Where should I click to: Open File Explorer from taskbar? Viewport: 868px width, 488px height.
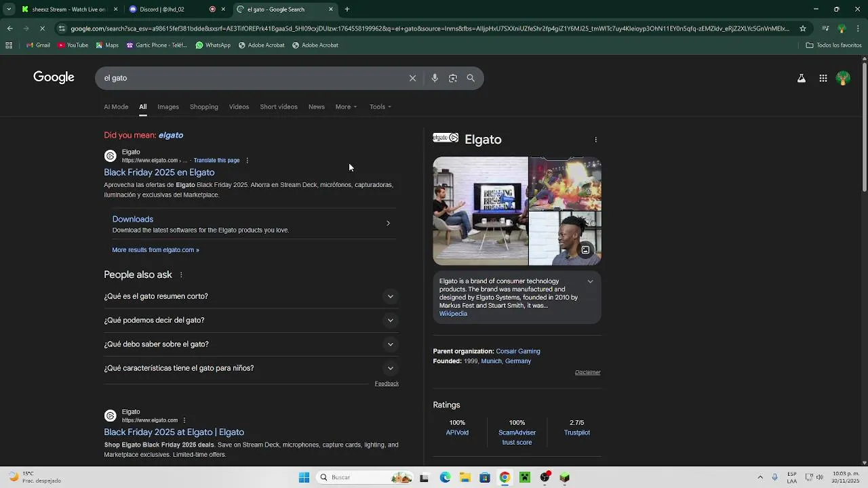tap(465, 477)
